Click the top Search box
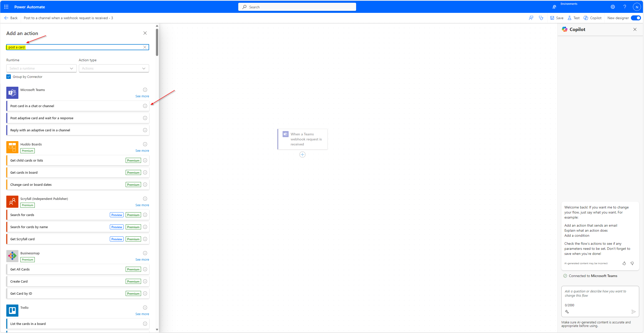 tap(297, 7)
